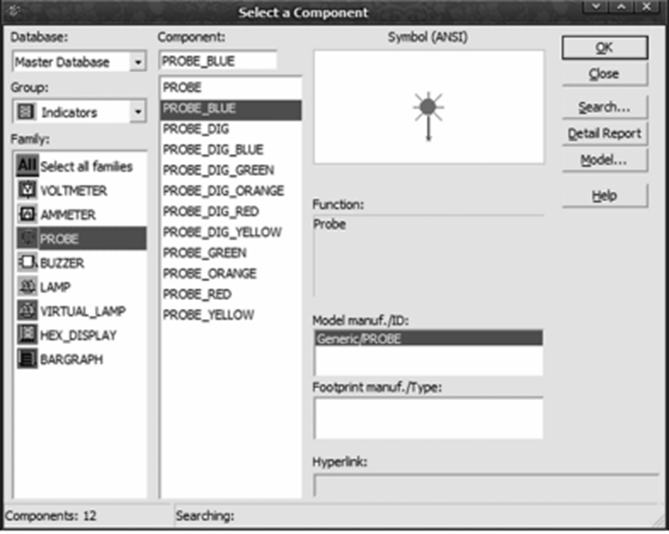The image size is (669, 534).
Task: Click the VOLTMETER family icon
Action: 27,190
